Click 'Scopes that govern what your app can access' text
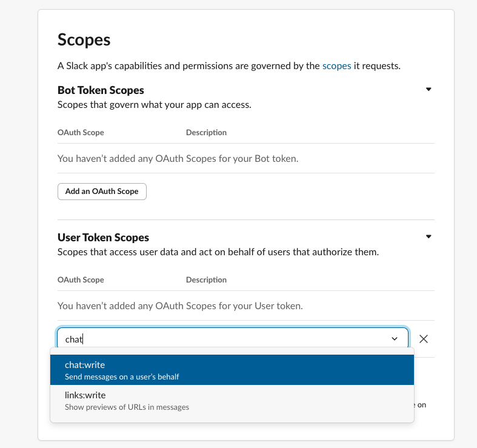Image resolution: width=477 pixels, height=448 pixels. pyautogui.click(x=154, y=105)
